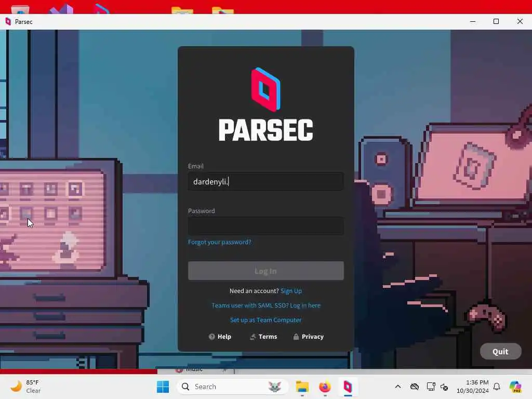Minimize the Parsec window

pos(473,22)
